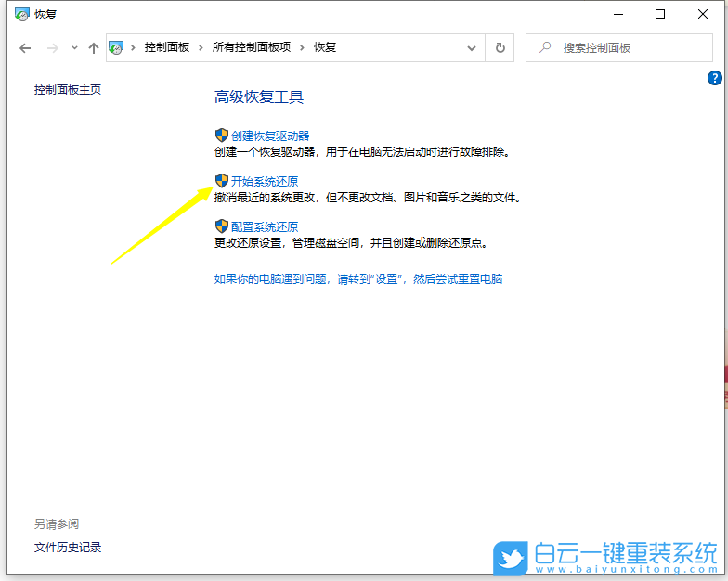Select 控制面板 in the address breadcrumb
728x581 pixels.
click(167, 47)
